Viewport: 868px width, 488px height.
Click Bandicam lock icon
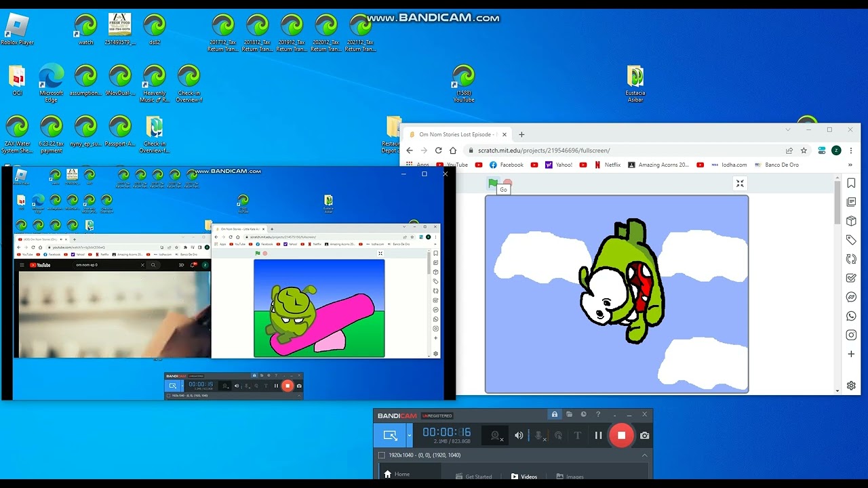(x=555, y=414)
